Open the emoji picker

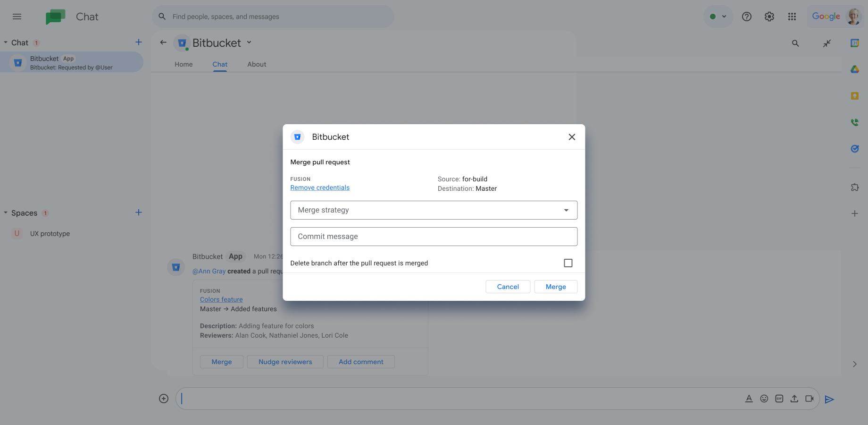[764, 399]
